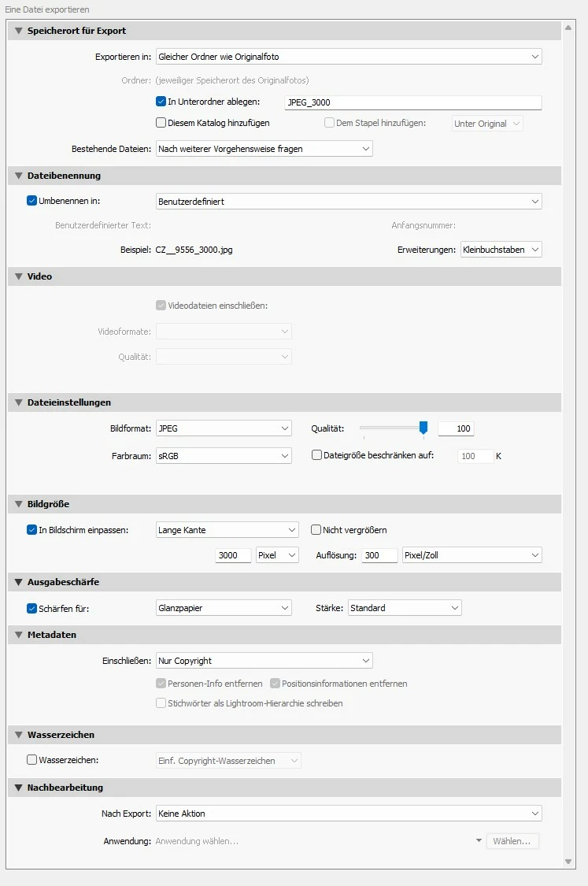Open the Stärke Standard dropdown
This screenshot has height=886, width=588.
point(405,608)
